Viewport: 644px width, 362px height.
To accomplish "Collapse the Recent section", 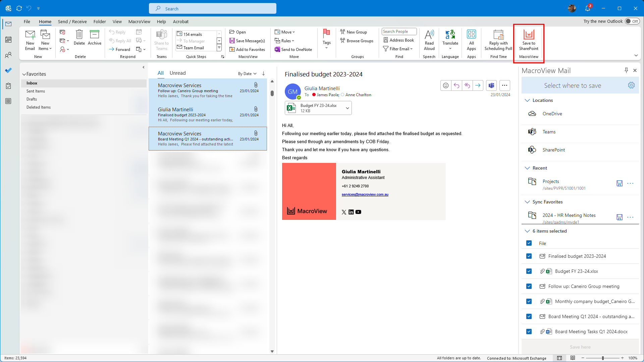I will (527, 168).
